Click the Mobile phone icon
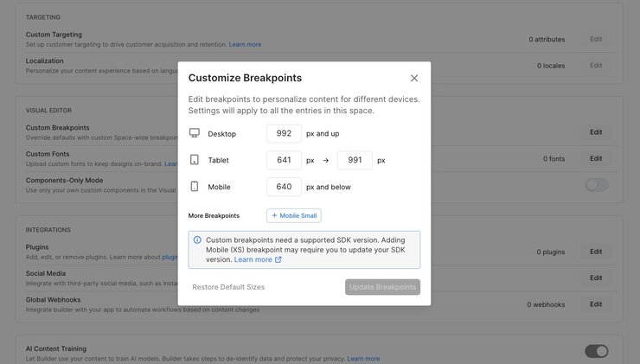The height and width of the screenshot is (364, 640). coord(195,187)
